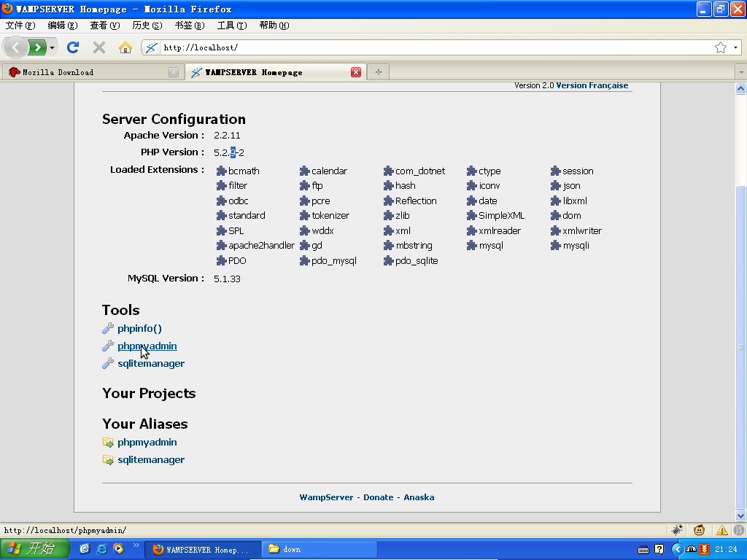Click the WampServer footer link
This screenshot has height=560, width=747.
point(326,497)
